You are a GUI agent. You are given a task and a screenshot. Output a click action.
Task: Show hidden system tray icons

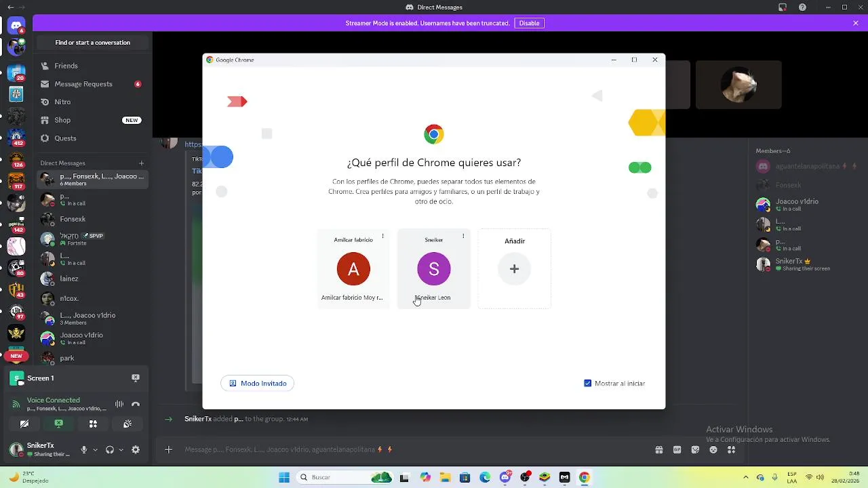746,477
